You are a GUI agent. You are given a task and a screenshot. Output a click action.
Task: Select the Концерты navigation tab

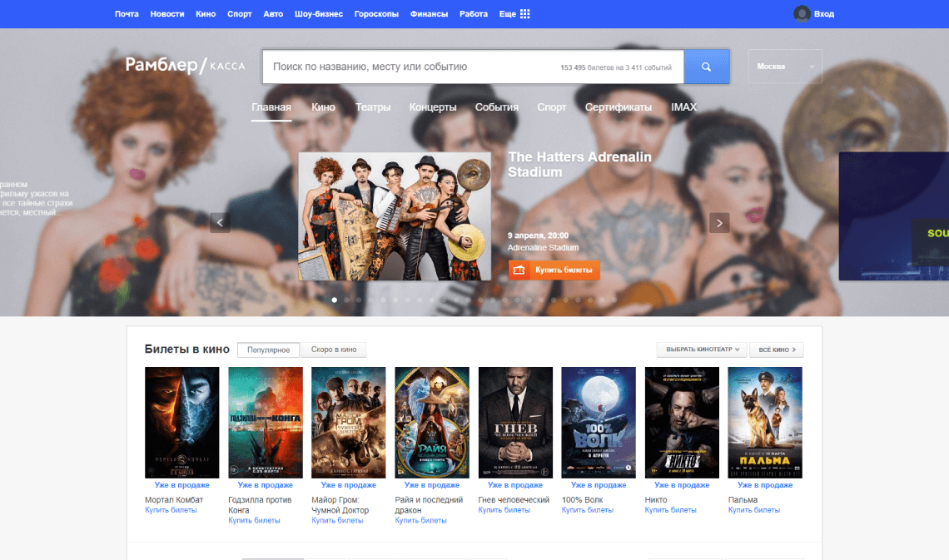pyautogui.click(x=433, y=107)
